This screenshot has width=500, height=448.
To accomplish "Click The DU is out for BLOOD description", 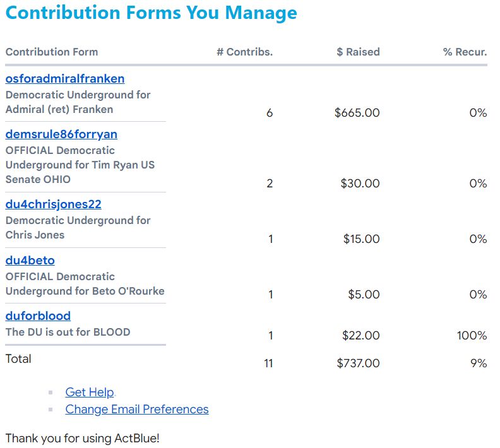I will coord(68,332).
